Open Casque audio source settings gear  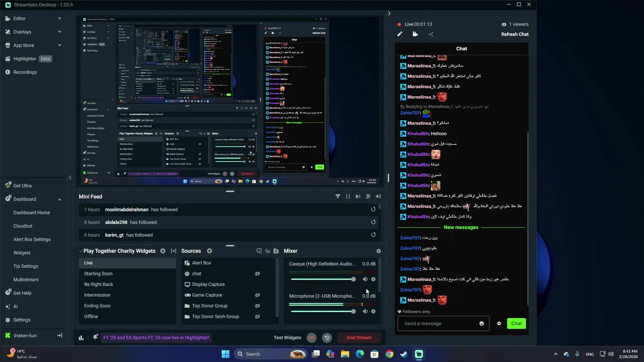(x=373, y=279)
